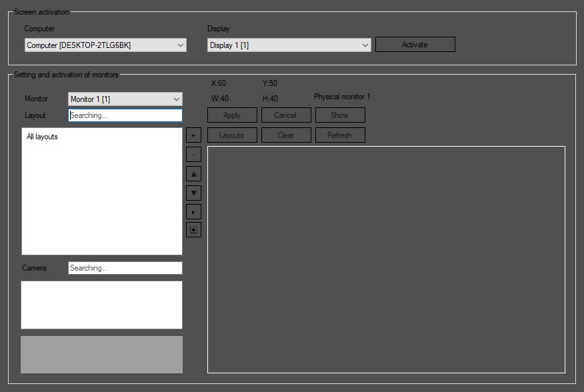Click the plus button to add layout
Screen dimensions: 584x392
click(x=193, y=135)
